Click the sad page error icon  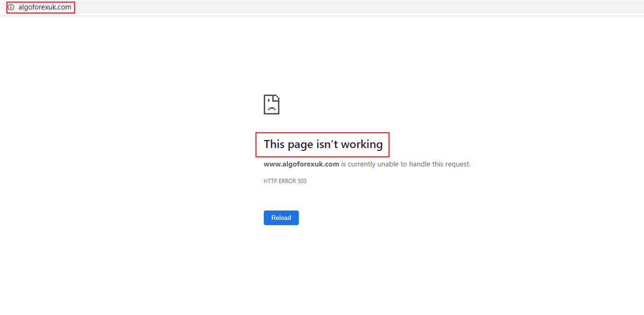click(271, 104)
